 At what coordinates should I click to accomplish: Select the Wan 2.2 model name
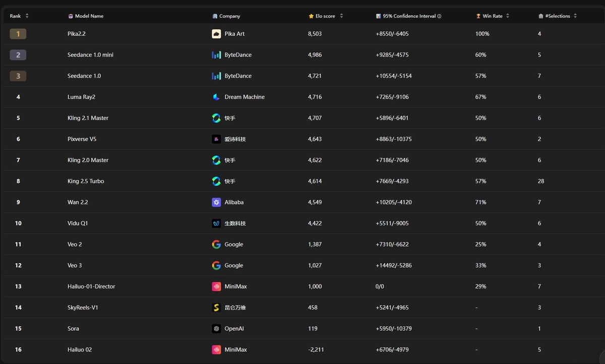(x=78, y=202)
